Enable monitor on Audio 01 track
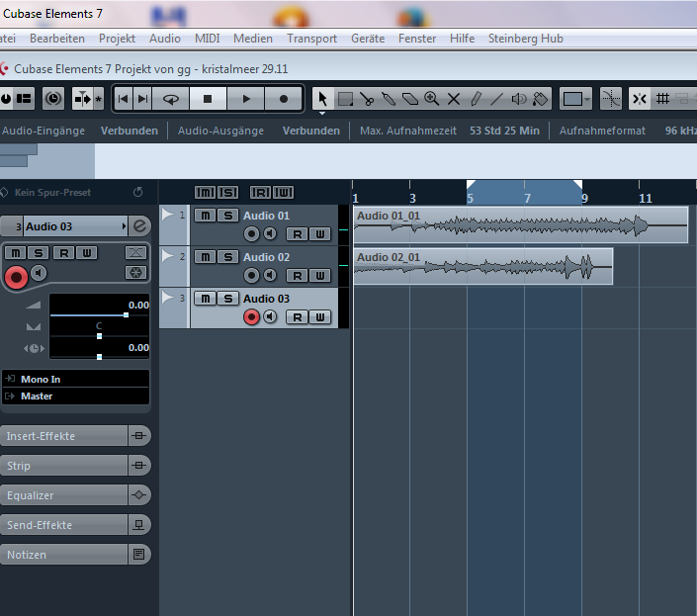Image resolution: width=697 pixels, height=616 pixels. pos(270,233)
